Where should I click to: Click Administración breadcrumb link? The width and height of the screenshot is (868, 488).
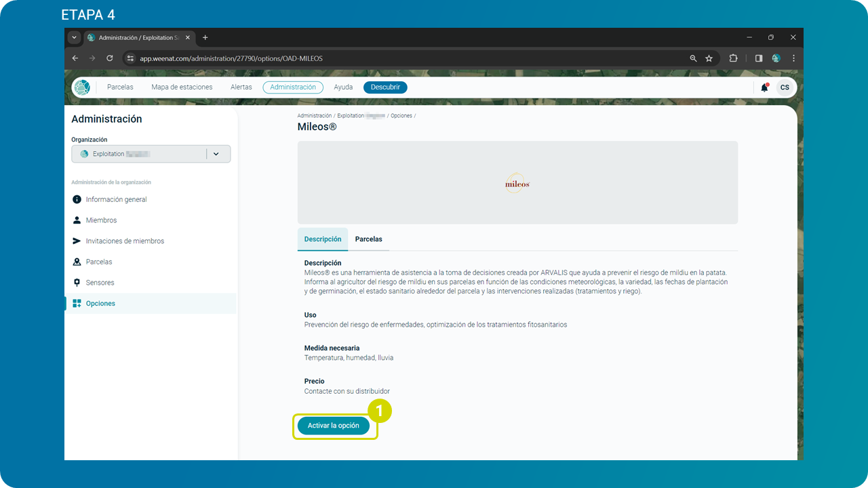pos(315,116)
